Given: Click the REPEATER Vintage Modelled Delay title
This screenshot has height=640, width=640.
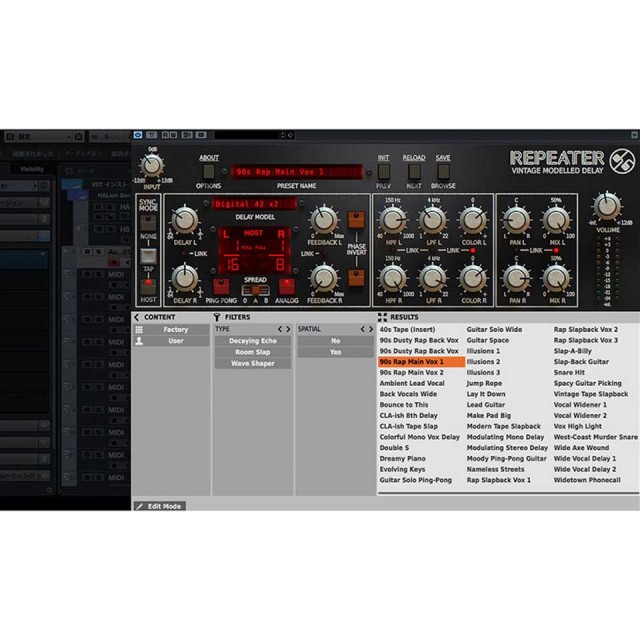Looking at the screenshot, I should pyautogui.click(x=558, y=162).
